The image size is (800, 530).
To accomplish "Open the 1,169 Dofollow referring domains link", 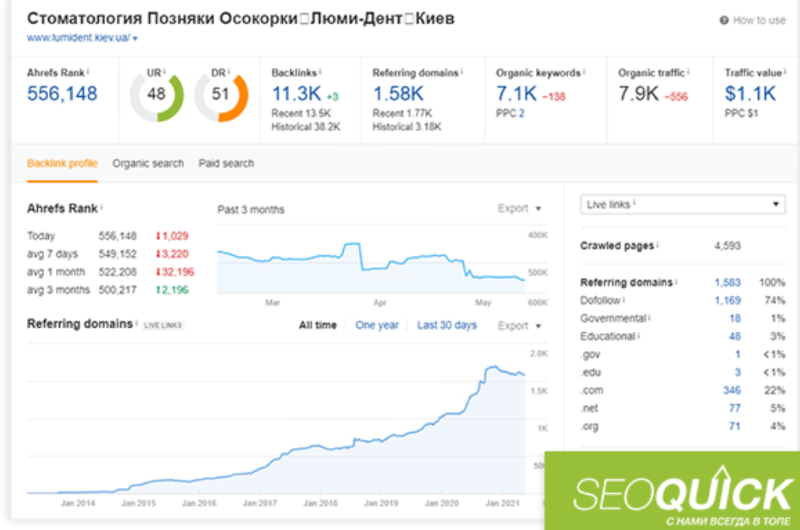I will (728, 300).
